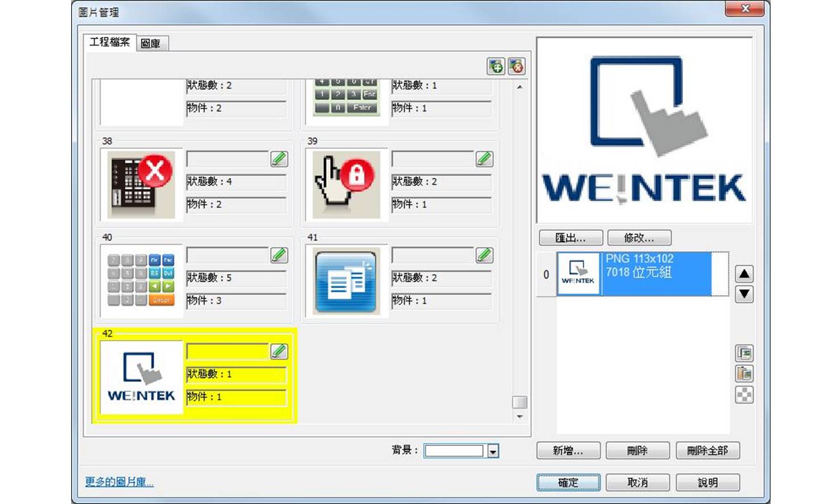
Task: Click the pencil edit icon for picture 38
Action: click(x=279, y=159)
